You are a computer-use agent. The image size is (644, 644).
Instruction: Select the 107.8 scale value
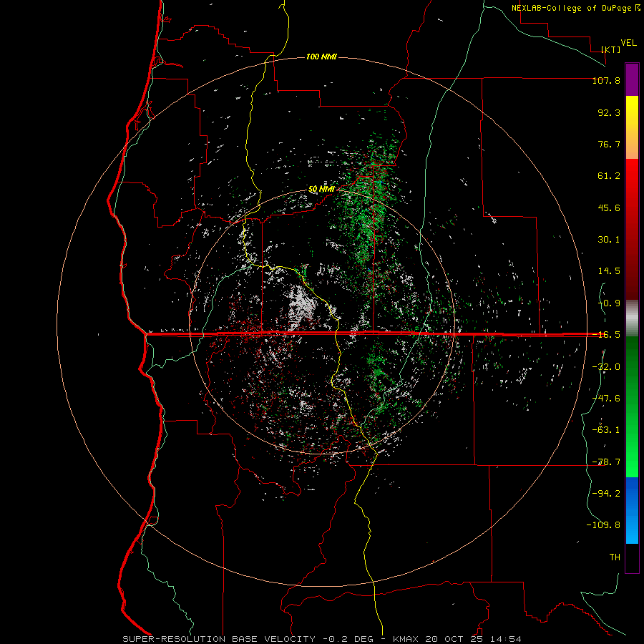pos(606,80)
